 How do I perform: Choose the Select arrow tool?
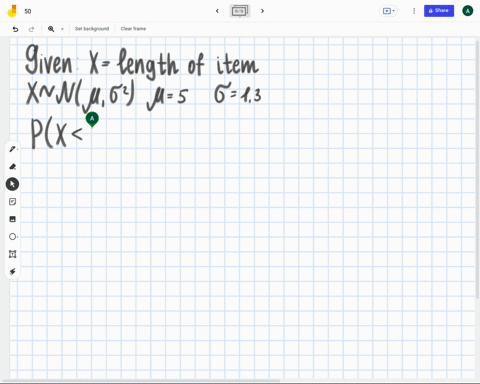[x=12, y=184]
